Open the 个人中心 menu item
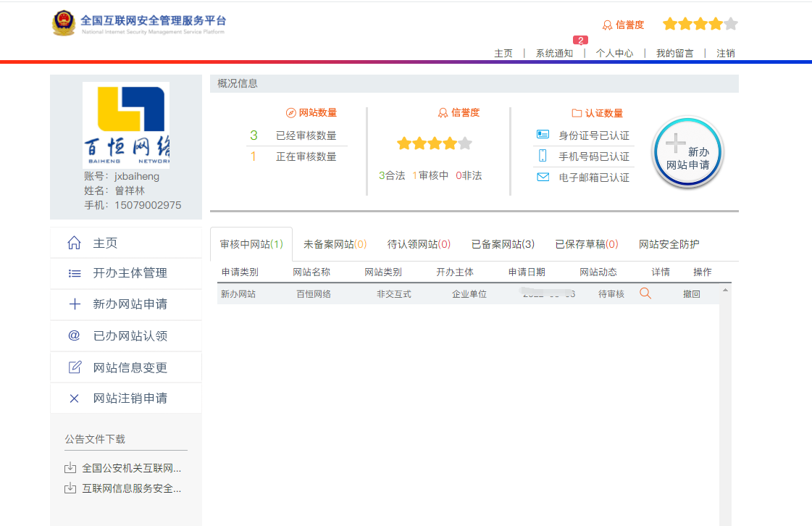This screenshot has width=812, height=526. tap(614, 53)
